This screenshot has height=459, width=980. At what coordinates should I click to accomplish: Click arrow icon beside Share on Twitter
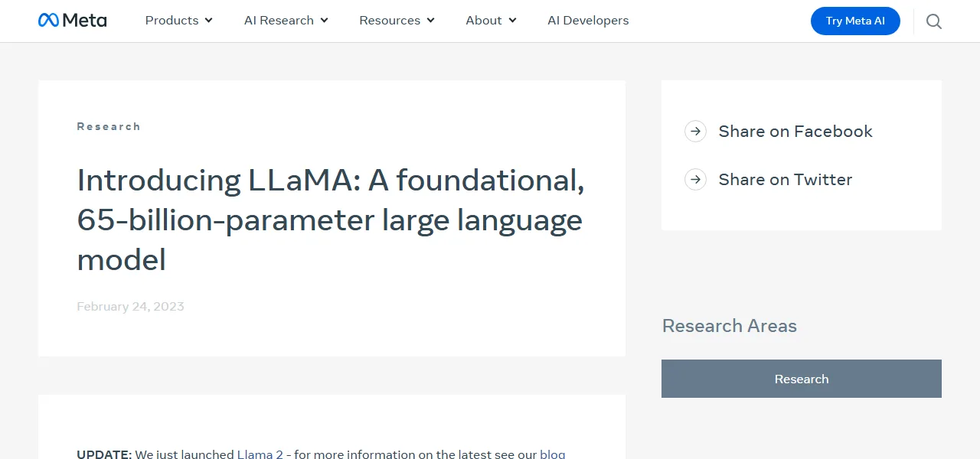pos(695,180)
